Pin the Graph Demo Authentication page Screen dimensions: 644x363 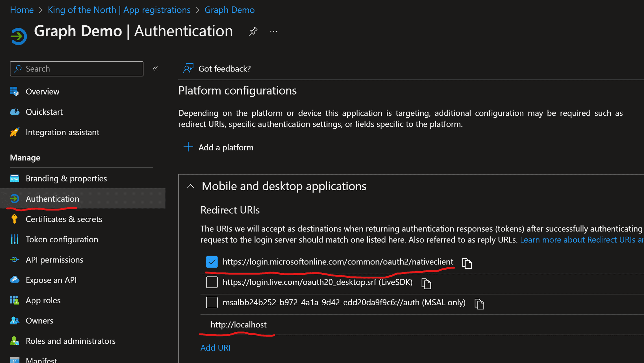253,31
